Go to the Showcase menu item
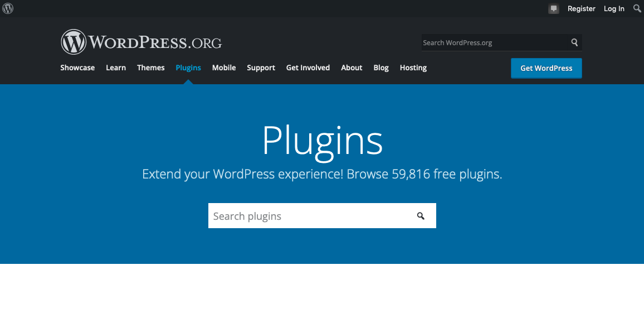Viewport: 644px width, 318px height. pyautogui.click(x=77, y=68)
